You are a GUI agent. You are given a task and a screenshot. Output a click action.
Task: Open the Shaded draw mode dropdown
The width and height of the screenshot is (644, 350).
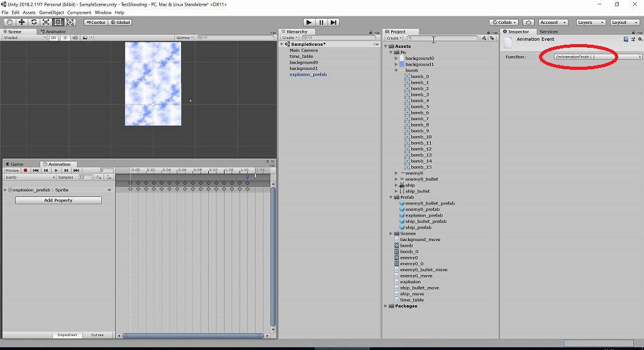(25, 37)
